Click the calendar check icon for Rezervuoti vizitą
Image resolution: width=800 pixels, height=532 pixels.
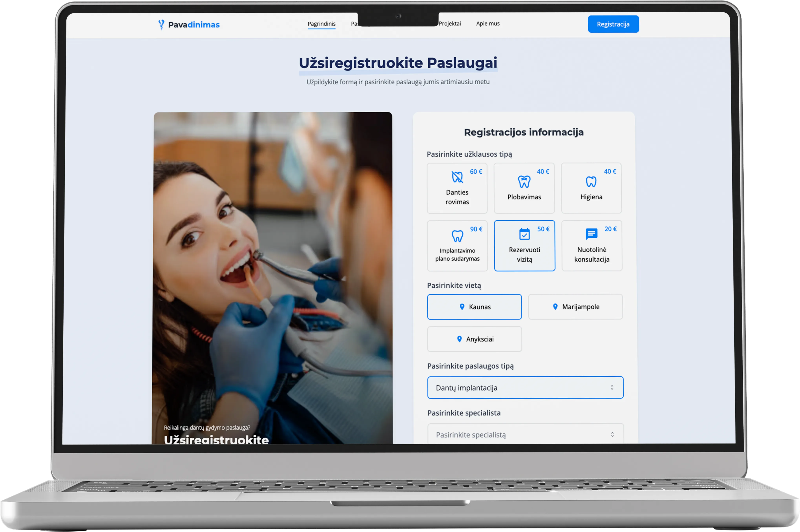coord(524,234)
